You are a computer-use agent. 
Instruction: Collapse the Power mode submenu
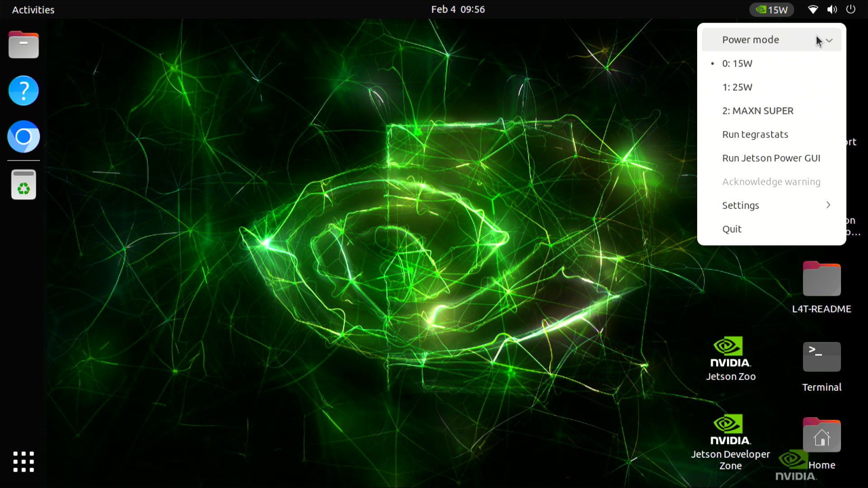(772, 40)
